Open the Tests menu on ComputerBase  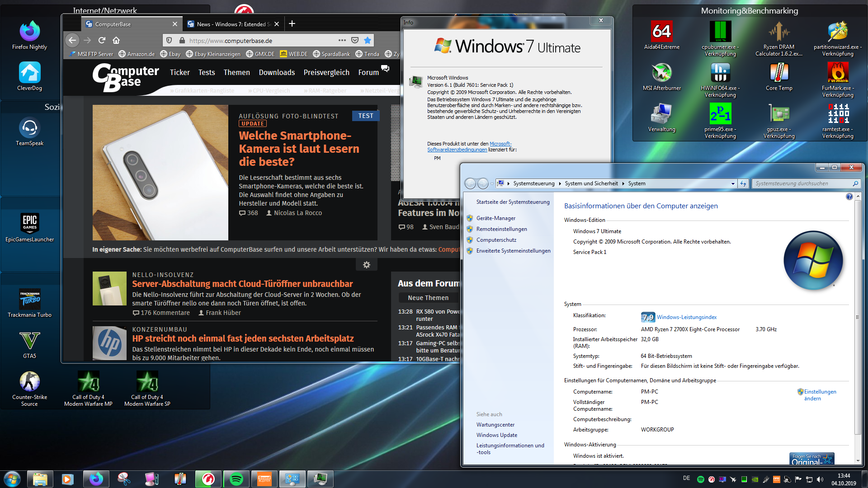coord(206,72)
